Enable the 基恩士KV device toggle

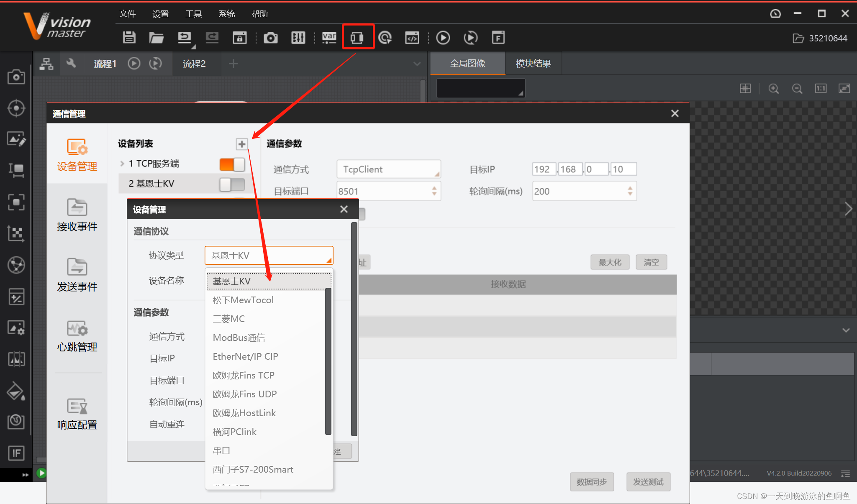(x=232, y=184)
